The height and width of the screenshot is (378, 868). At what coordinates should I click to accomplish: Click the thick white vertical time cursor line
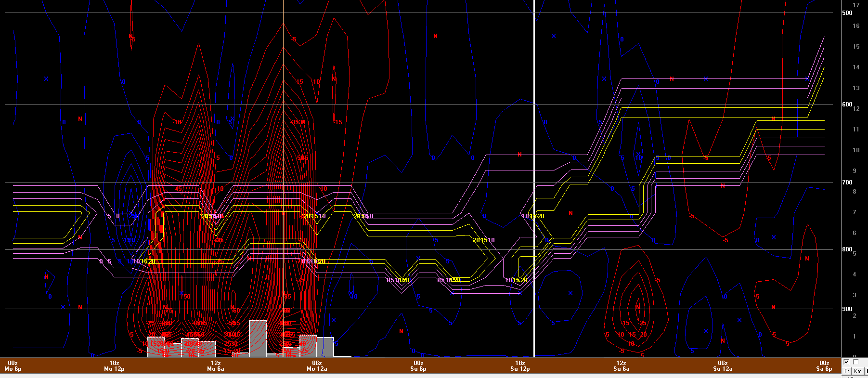pyautogui.click(x=534, y=144)
